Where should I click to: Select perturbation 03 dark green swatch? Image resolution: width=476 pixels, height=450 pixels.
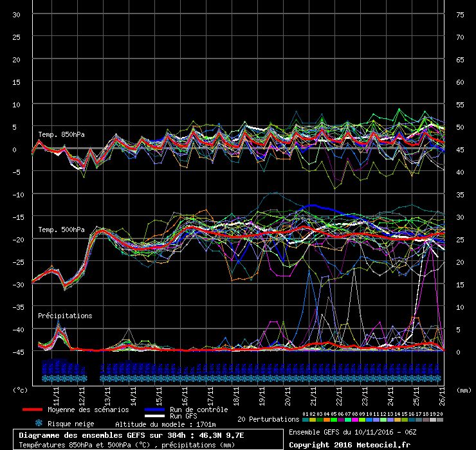click(x=319, y=420)
